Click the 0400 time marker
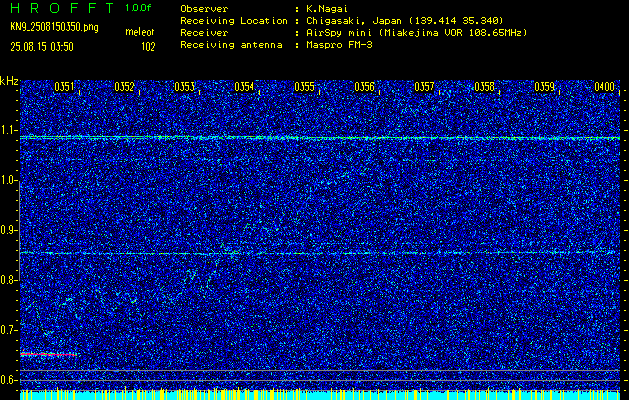Screen dimensions: 629x400 pos(605,87)
